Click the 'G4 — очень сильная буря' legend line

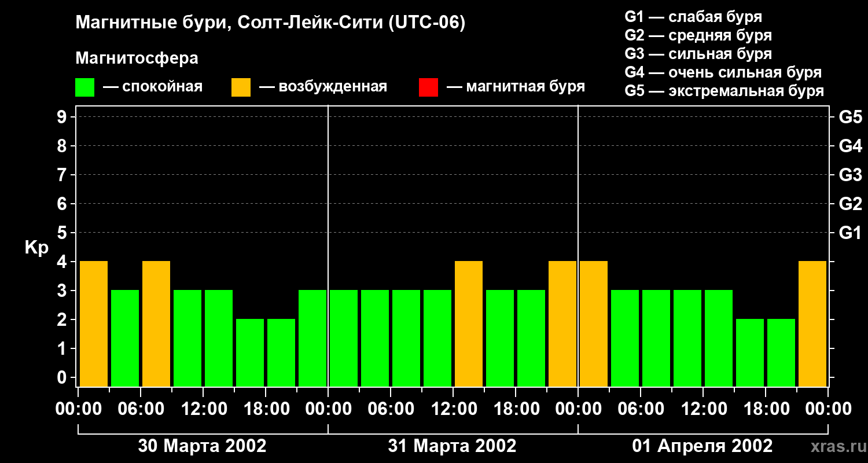pos(723,72)
